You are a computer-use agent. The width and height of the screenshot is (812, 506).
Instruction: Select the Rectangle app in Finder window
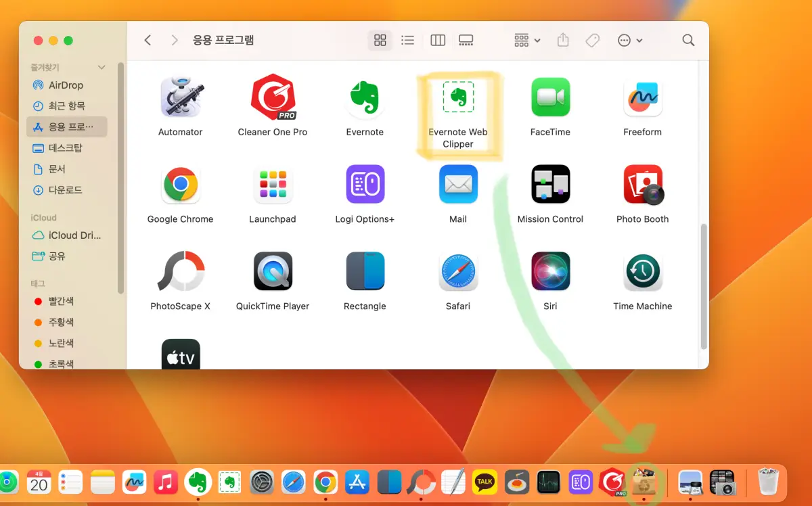pyautogui.click(x=365, y=271)
